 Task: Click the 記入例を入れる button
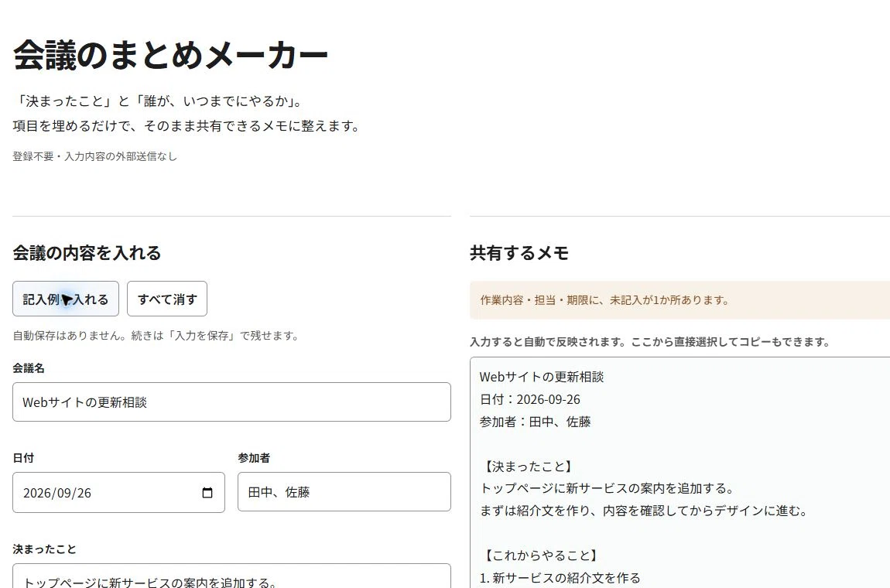click(66, 299)
